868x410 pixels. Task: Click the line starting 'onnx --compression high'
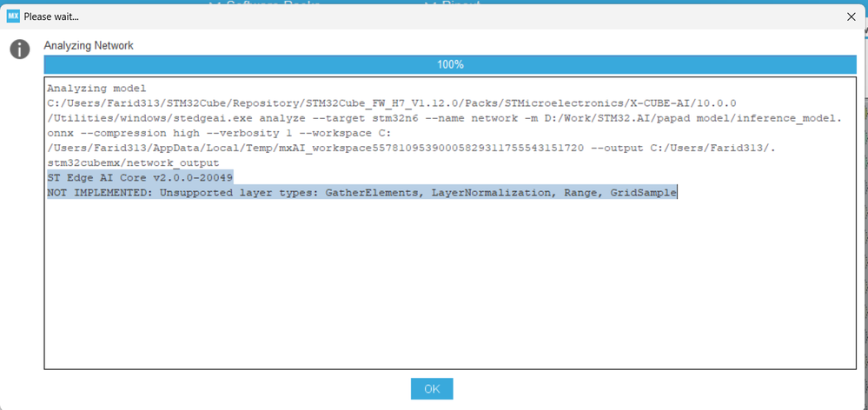(x=217, y=133)
